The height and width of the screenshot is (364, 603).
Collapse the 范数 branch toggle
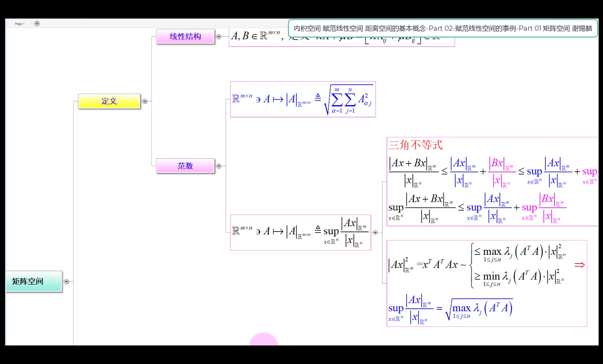tap(219, 166)
